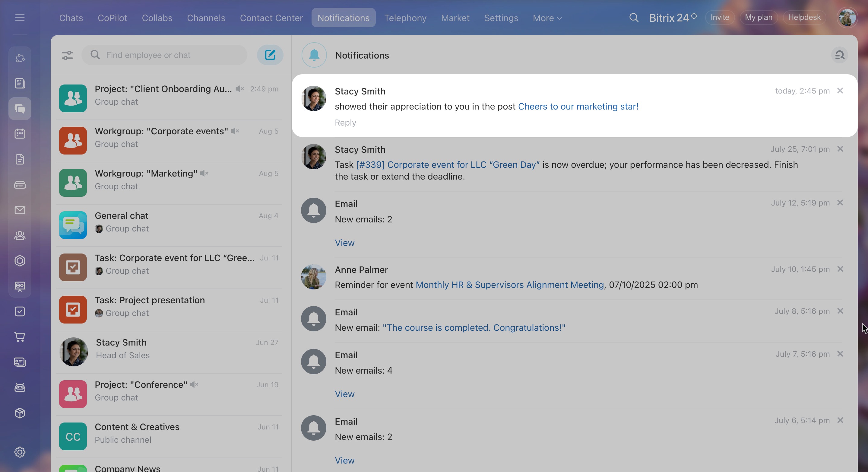Click the magnifier icon in top bar

coord(633,18)
